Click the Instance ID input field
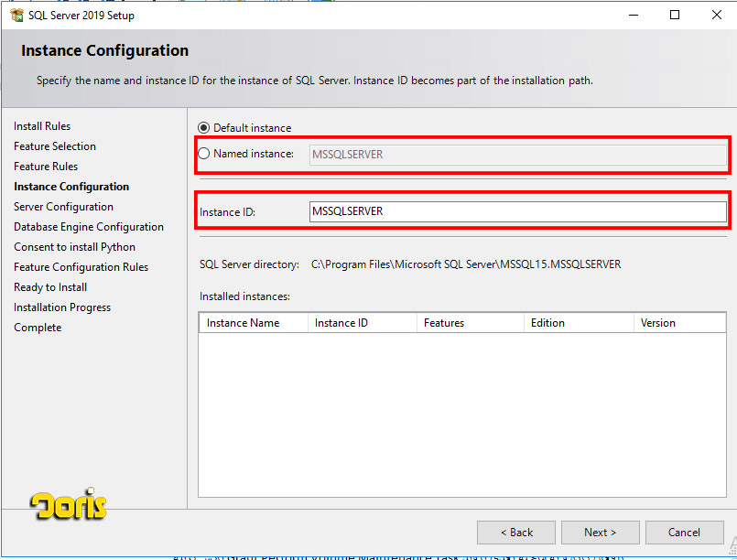This screenshot has height=560, width=737. [517, 211]
